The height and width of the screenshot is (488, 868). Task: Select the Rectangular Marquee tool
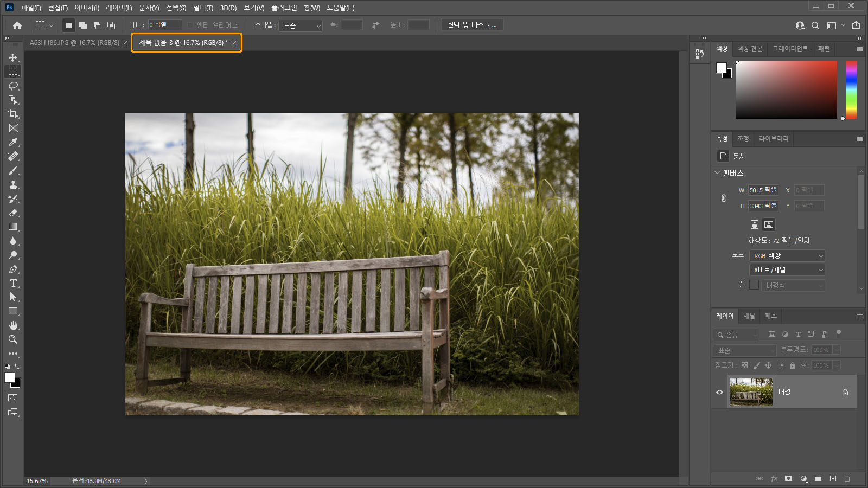(13, 72)
